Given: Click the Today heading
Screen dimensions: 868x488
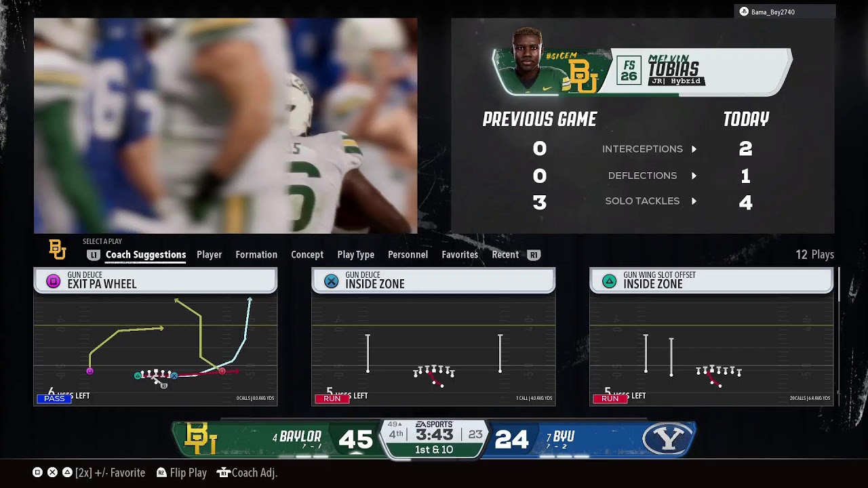Looking at the screenshot, I should (746, 120).
